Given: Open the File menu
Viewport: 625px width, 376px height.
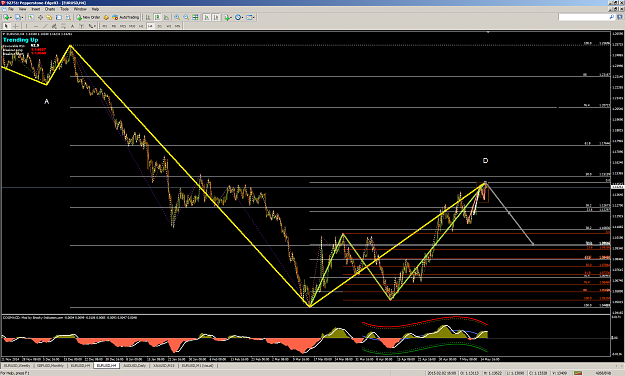Looking at the screenshot, I should (x=10, y=9).
